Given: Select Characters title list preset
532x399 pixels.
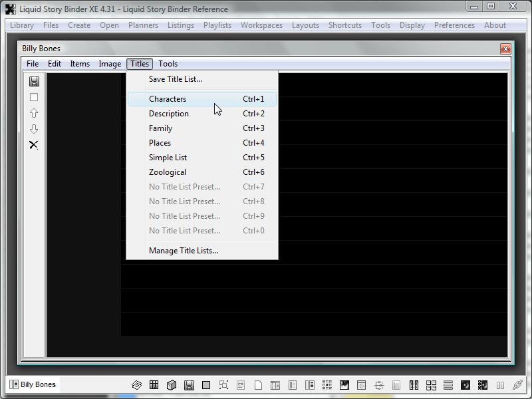Looking at the screenshot, I should [x=168, y=99].
